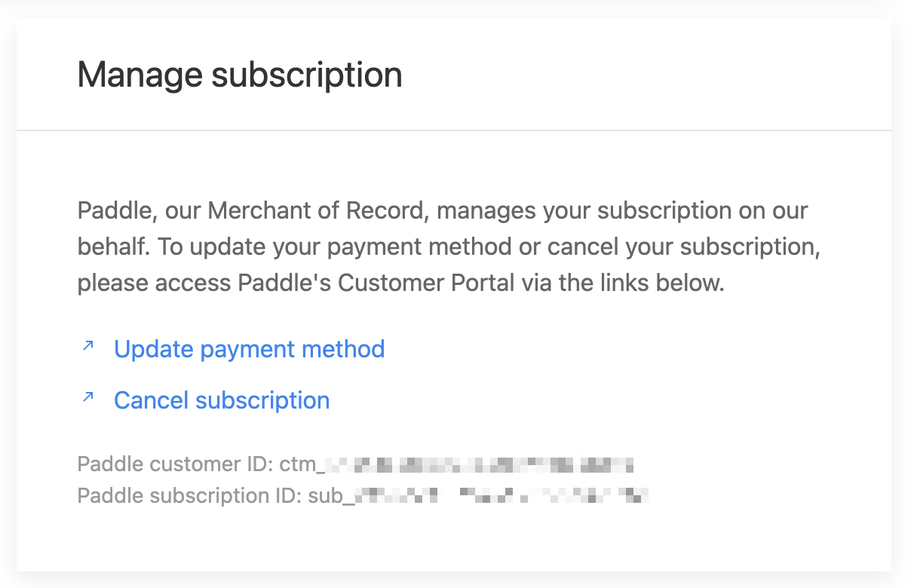
Task: Follow the Cancel subscription link
Action: click(222, 400)
